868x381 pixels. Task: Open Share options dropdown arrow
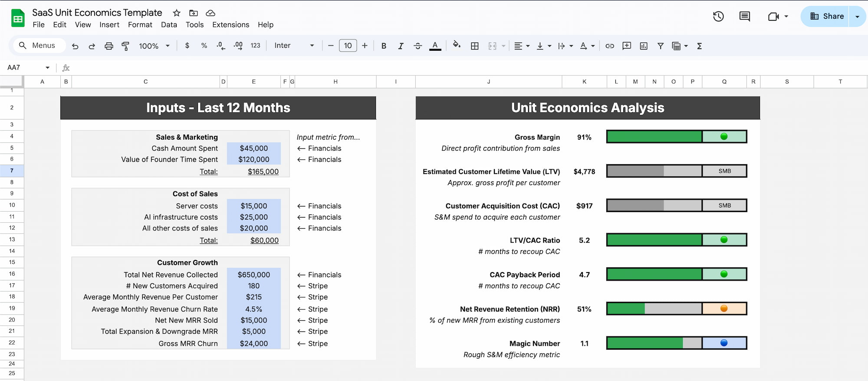coord(857,16)
